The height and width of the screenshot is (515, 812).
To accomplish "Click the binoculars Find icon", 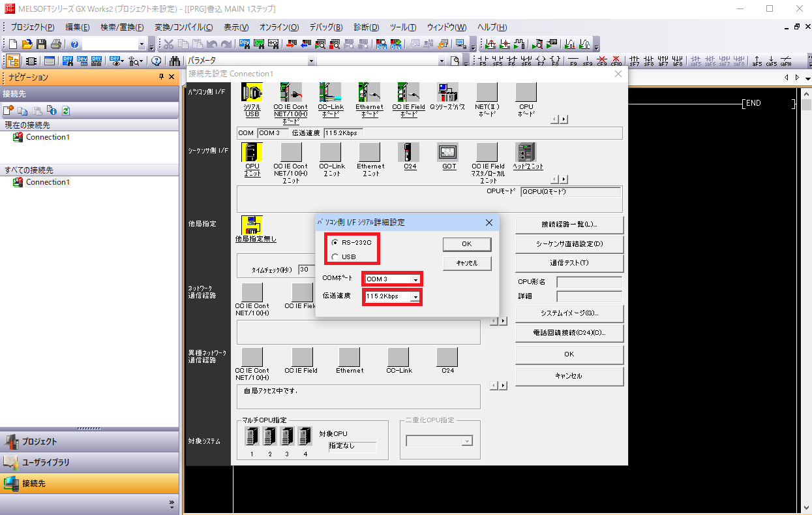I will point(175,61).
